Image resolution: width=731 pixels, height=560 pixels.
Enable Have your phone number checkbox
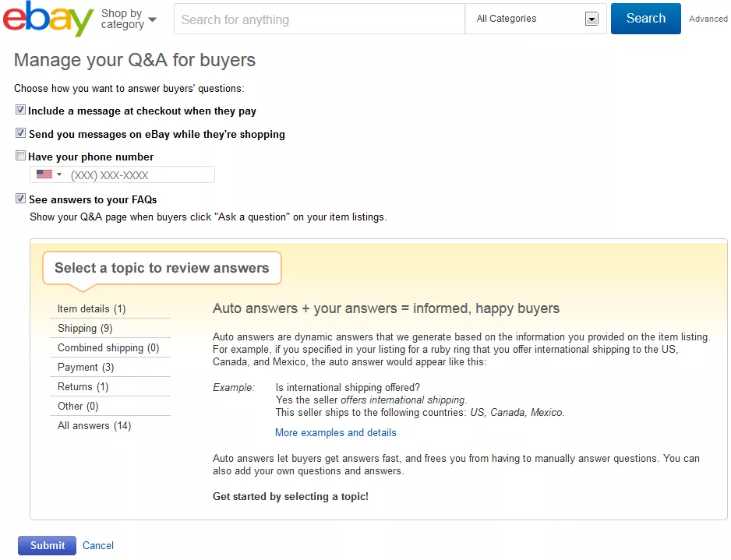pyautogui.click(x=21, y=156)
